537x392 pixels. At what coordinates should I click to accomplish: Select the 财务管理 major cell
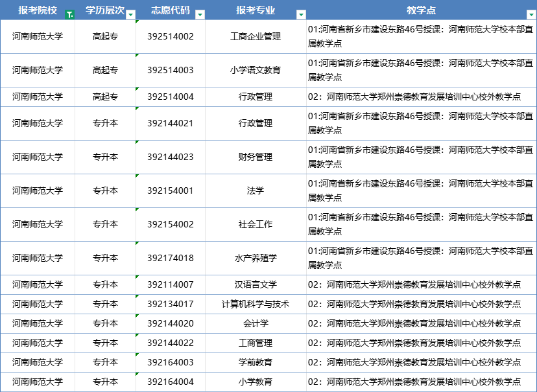(x=256, y=157)
